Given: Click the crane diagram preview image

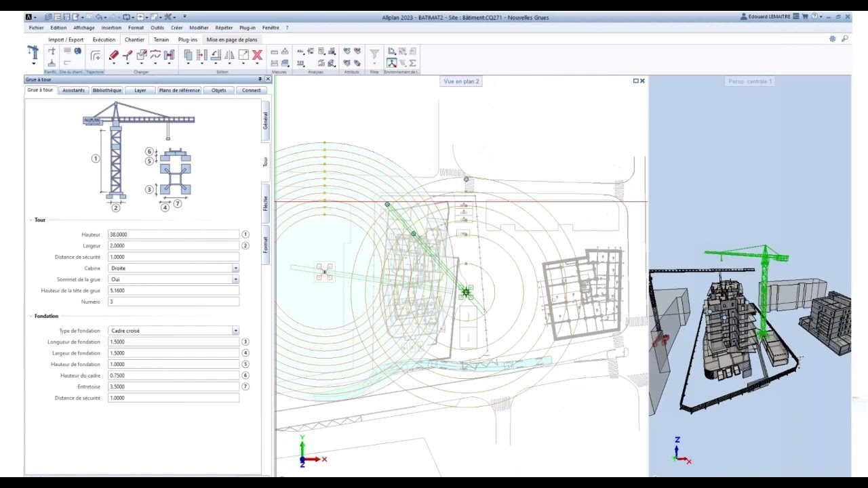Looking at the screenshot, I should (x=139, y=157).
